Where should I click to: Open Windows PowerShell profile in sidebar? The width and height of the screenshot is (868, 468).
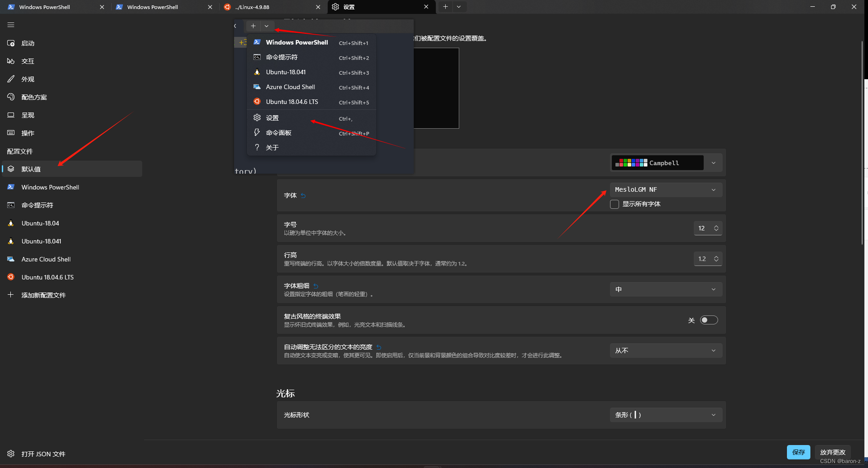(72, 187)
